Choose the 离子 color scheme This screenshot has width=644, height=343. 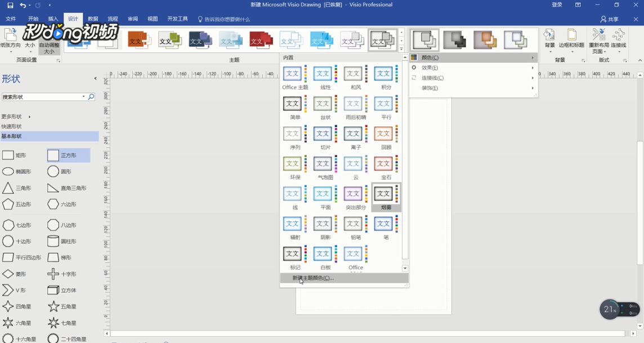coord(356,137)
